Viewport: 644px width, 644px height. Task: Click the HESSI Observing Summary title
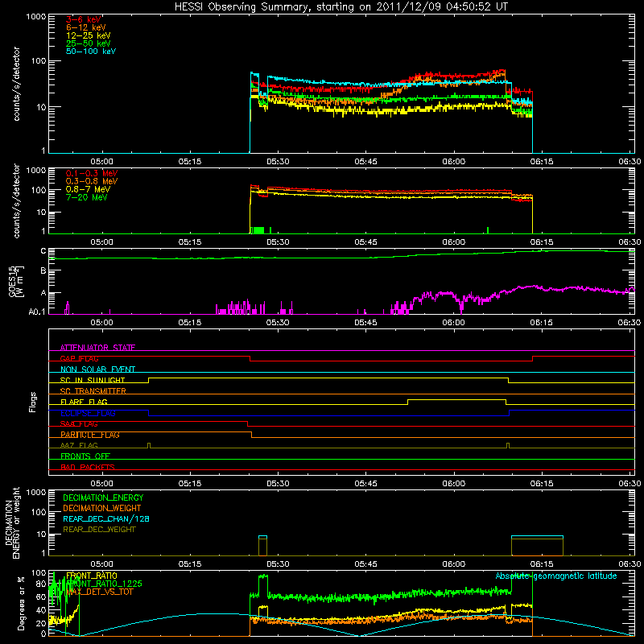tap(341, 6)
